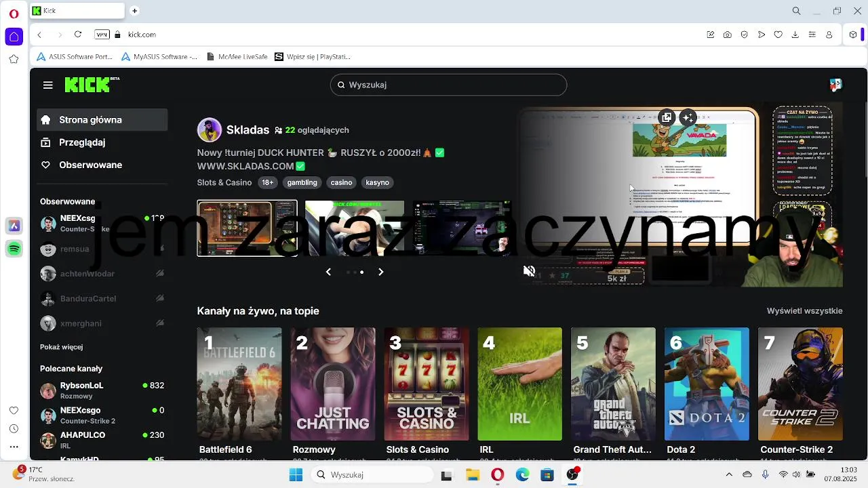
Task: Unmute the featured stream preview
Action: (530, 271)
